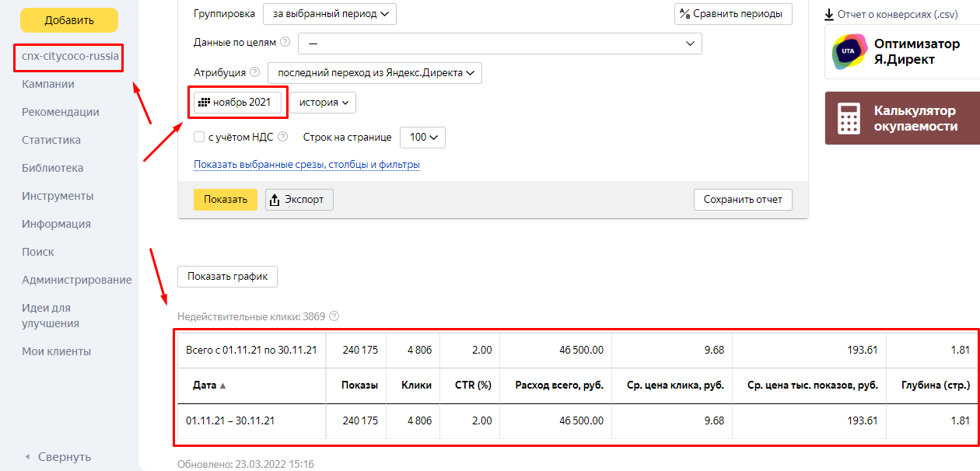Image resolution: width=980 pixels, height=471 pixels.
Task: Enable the с учётом НДС checkbox
Action: (199, 138)
